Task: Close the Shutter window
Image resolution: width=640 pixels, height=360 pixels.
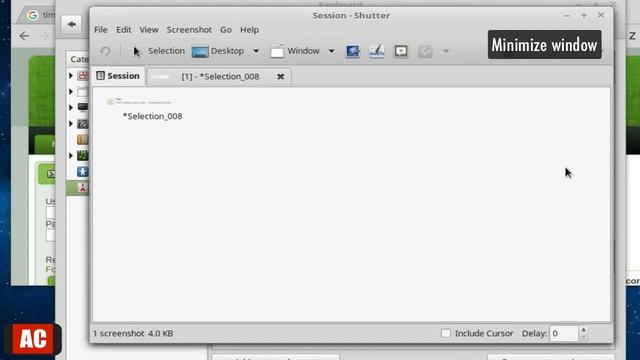Action: coord(601,15)
